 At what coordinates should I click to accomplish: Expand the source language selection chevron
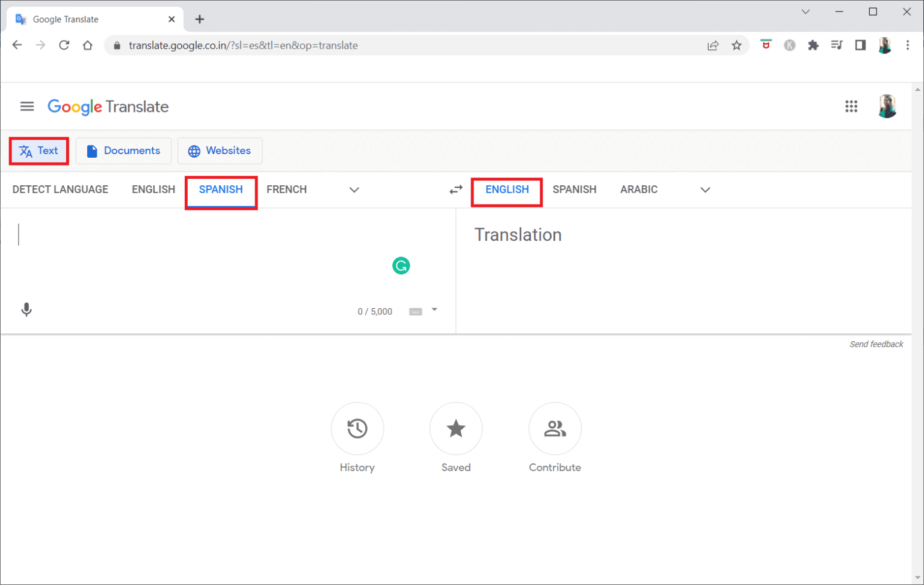[x=354, y=190]
